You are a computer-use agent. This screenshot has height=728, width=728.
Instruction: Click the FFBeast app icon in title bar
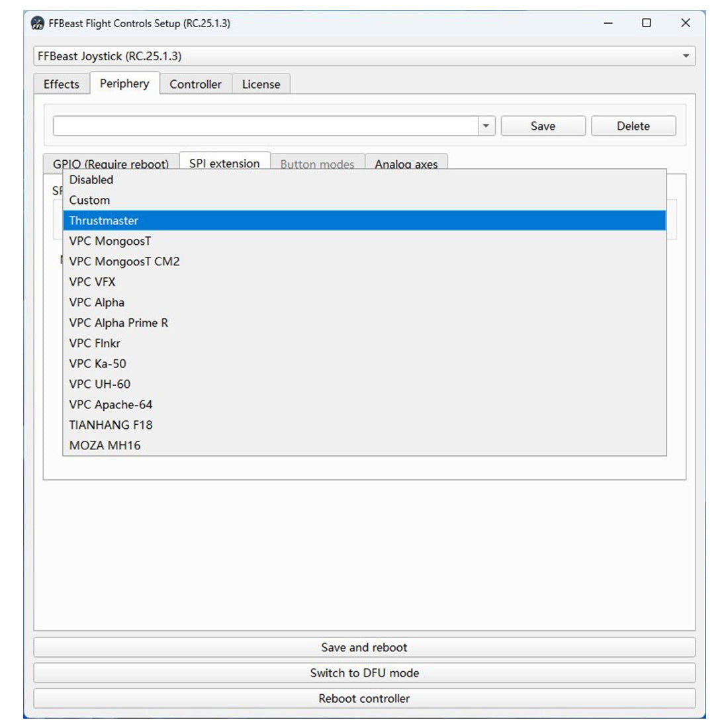coord(38,23)
